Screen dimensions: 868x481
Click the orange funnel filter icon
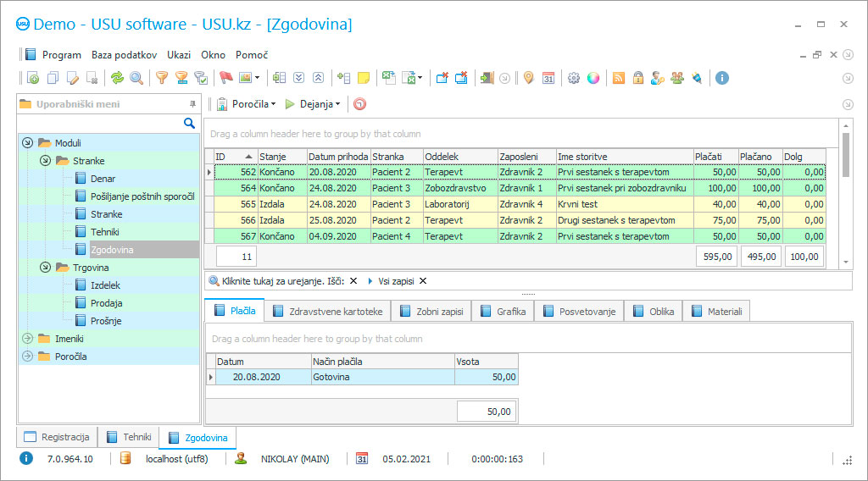coord(161,78)
